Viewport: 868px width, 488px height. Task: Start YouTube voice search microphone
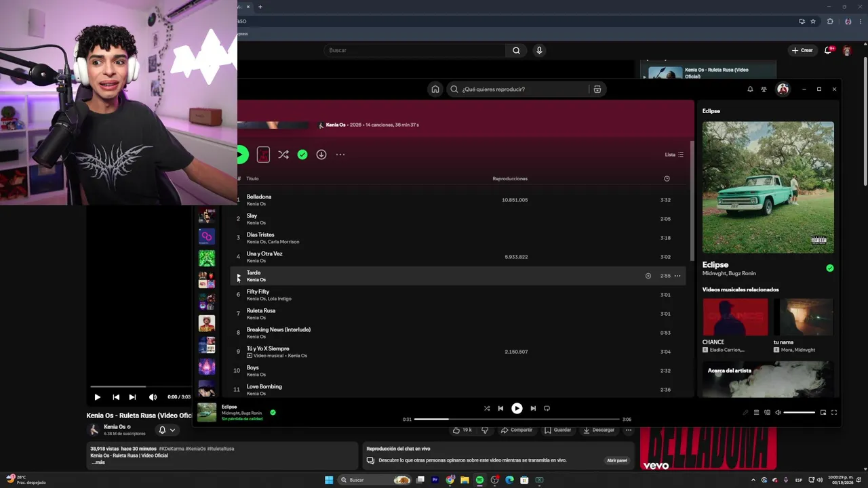click(x=539, y=50)
